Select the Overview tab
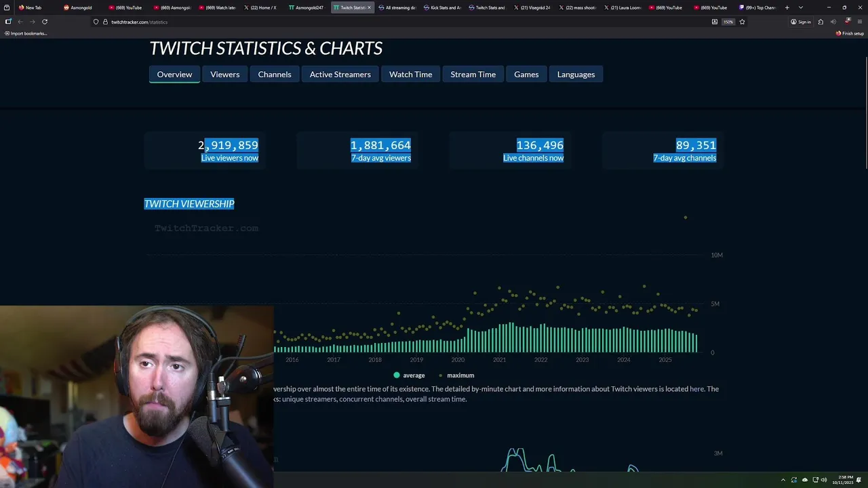Viewport: 868px width, 488px height. (x=174, y=75)
